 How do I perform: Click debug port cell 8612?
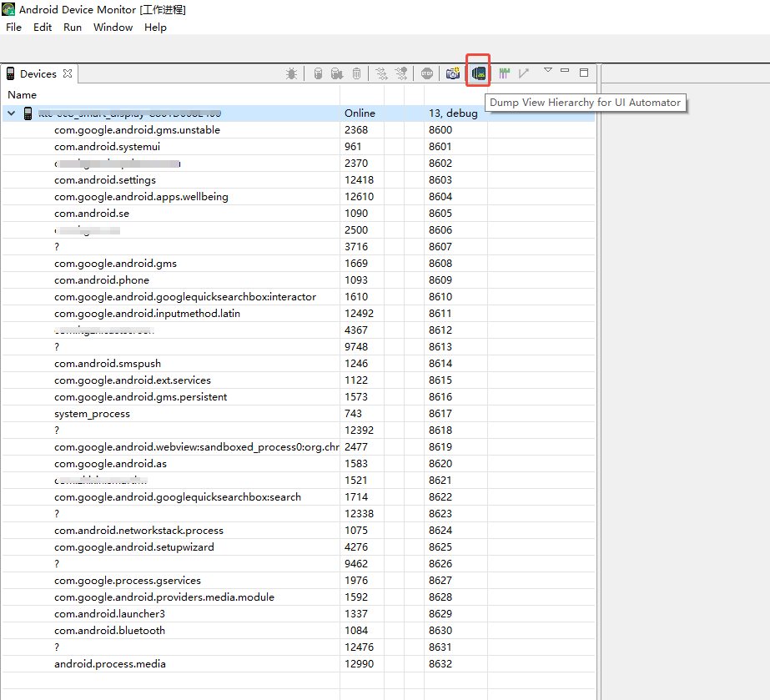click(440, 330)
